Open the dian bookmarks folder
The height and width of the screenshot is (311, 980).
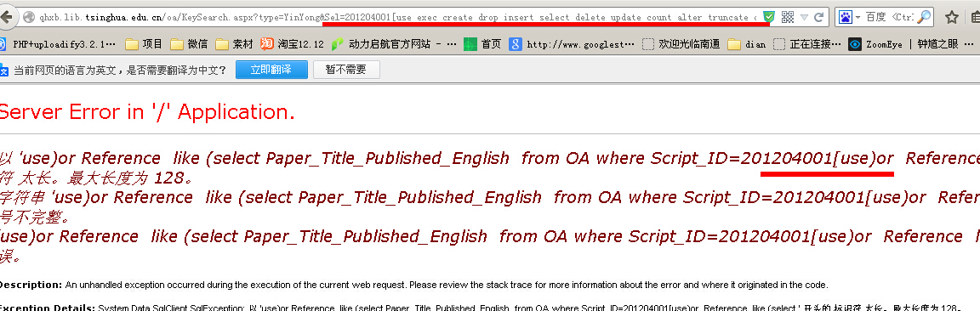point(746,44)
